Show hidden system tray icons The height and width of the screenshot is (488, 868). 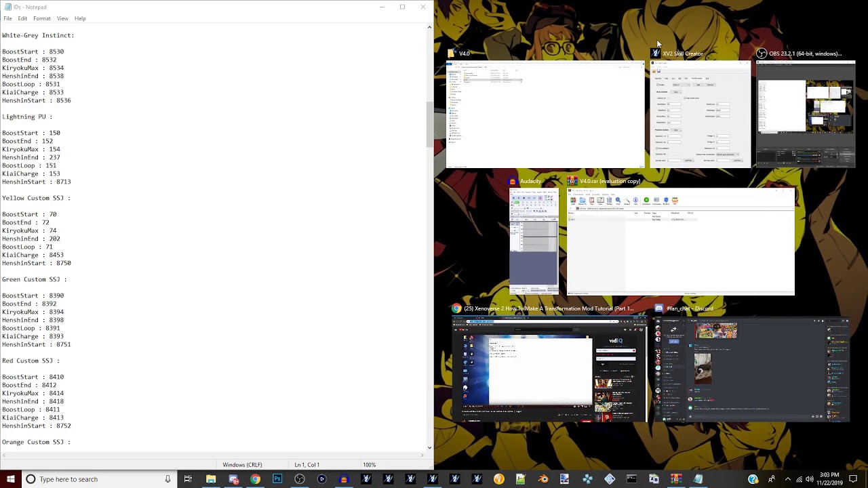pos(787,479)
